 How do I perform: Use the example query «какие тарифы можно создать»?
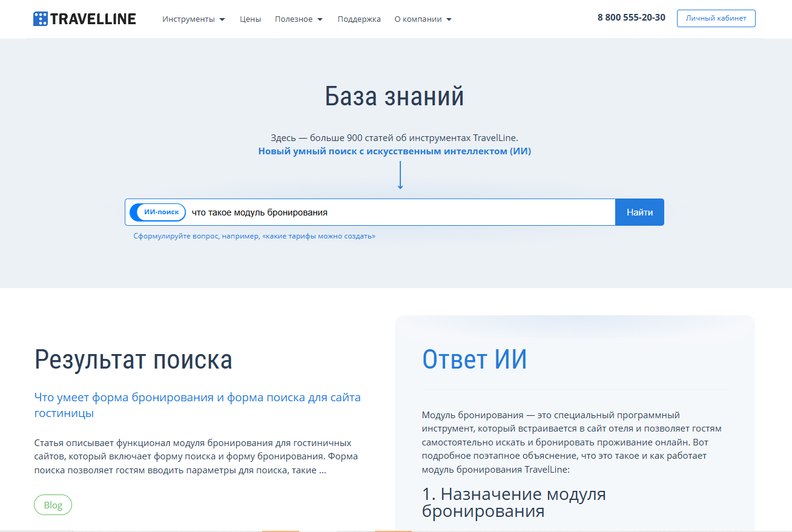(318, 236)
